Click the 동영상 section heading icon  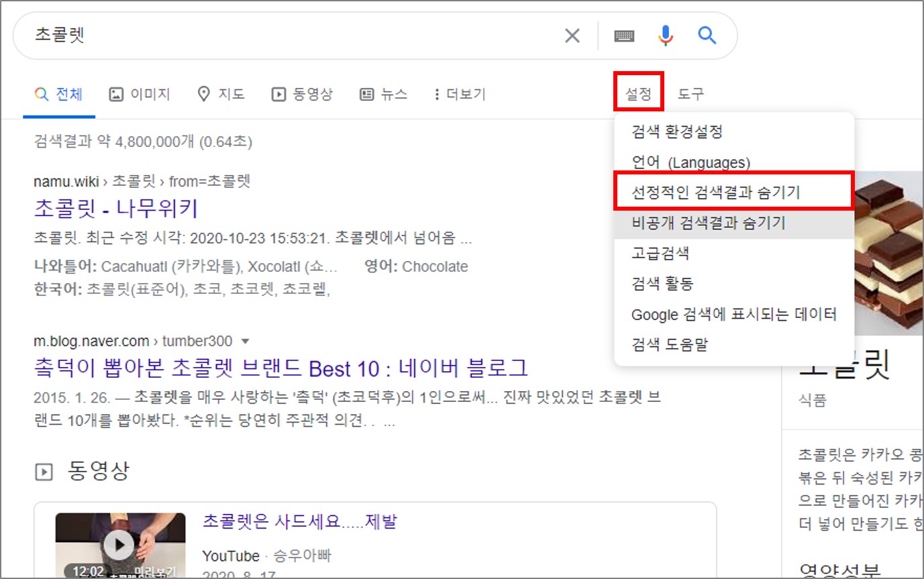44,472
